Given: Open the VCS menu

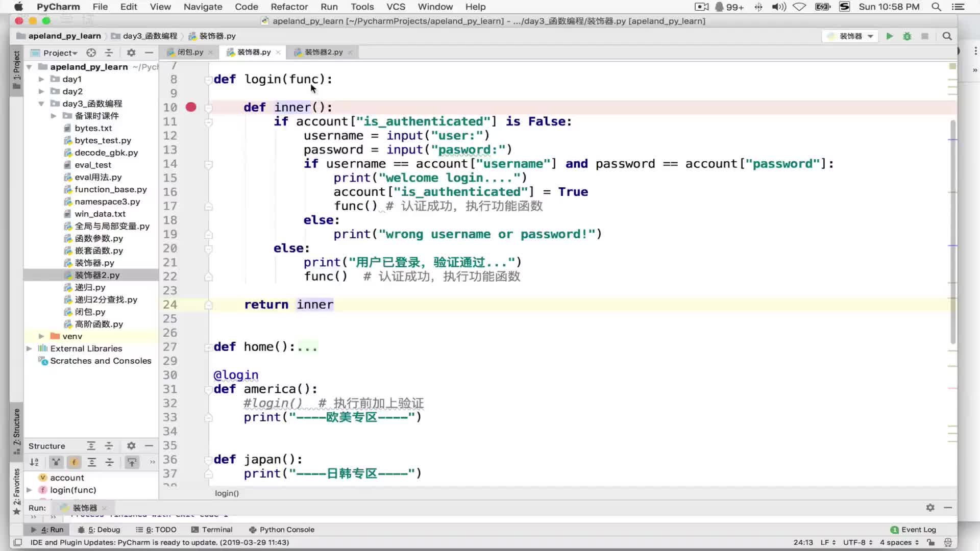Looking at the screenshot, I should (x=396, y=7).
